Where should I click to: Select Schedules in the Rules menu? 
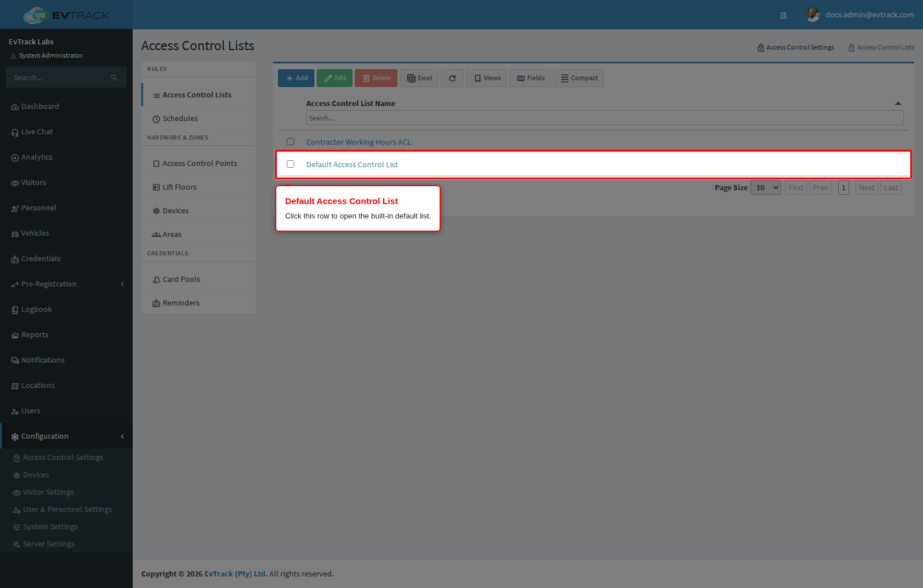pos(198,119)
